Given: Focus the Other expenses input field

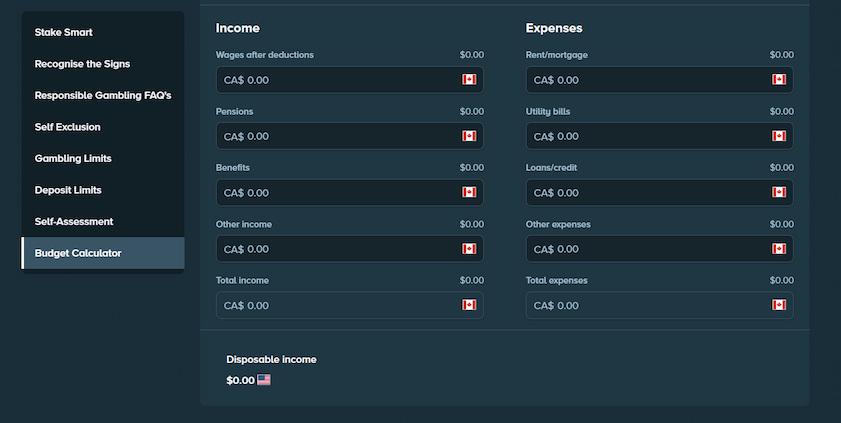Looking at the screenshot, I should [645, 249].
